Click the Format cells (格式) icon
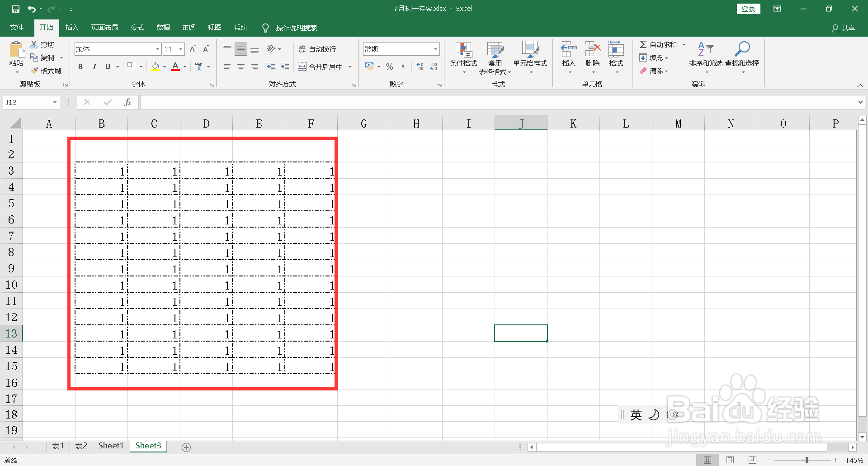 pos(616,49)
